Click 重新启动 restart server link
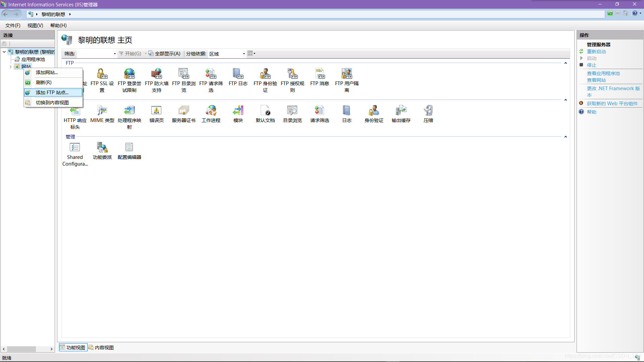The width and height of the screenshot is (644, 362). 596,52
